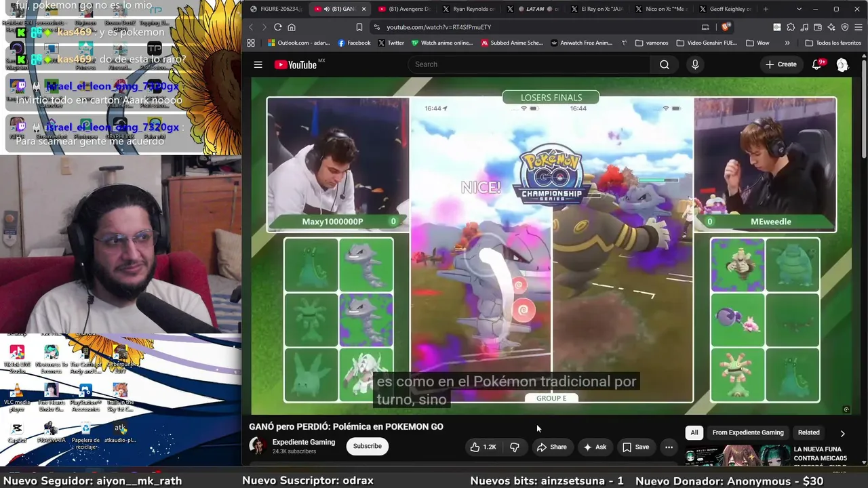Click the Brave shields lion icon
868x488 pixels.
(726, 27)
